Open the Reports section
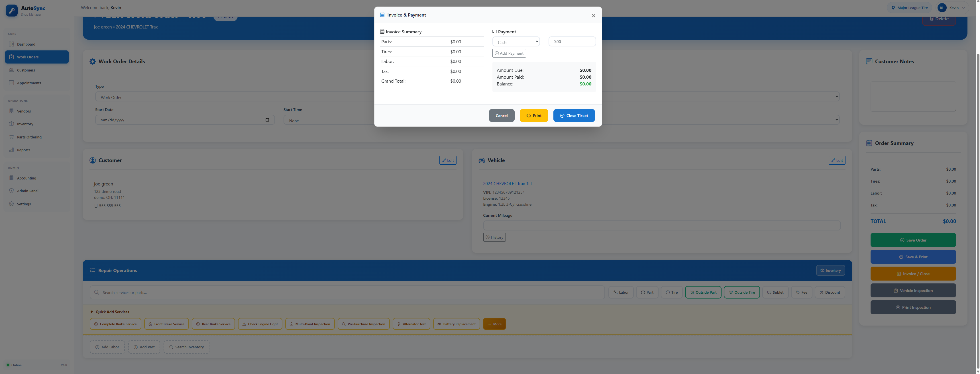Image resolution: width=980 pixels, height=374 pixels. pyautogui.click(x=23, y=150)
